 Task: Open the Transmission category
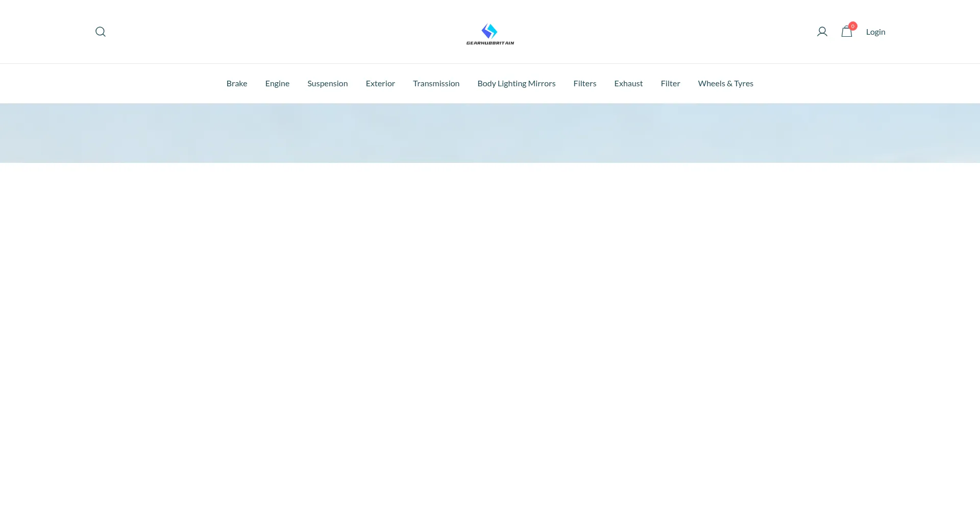[x=436, y=83]
